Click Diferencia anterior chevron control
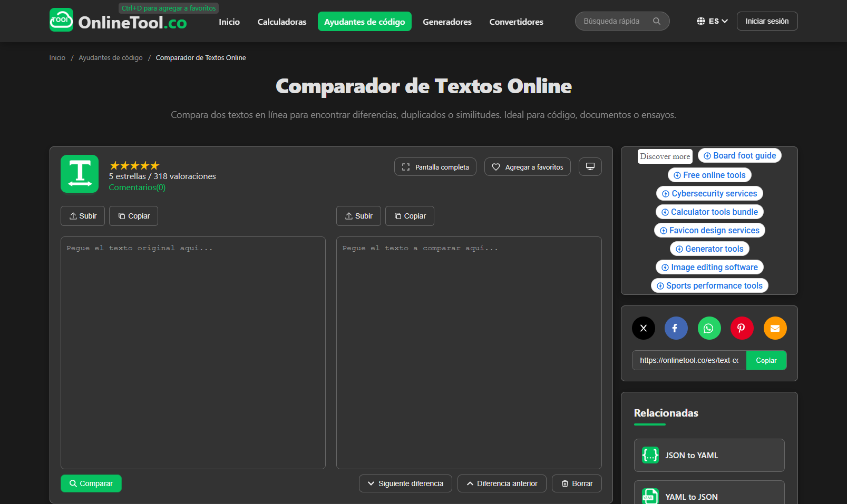 coord(501,483)
